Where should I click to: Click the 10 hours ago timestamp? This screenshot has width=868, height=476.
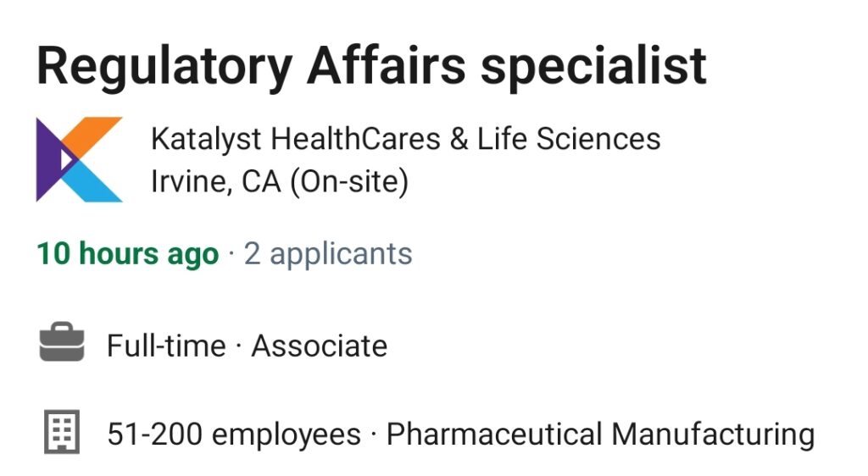click(128, 254)
